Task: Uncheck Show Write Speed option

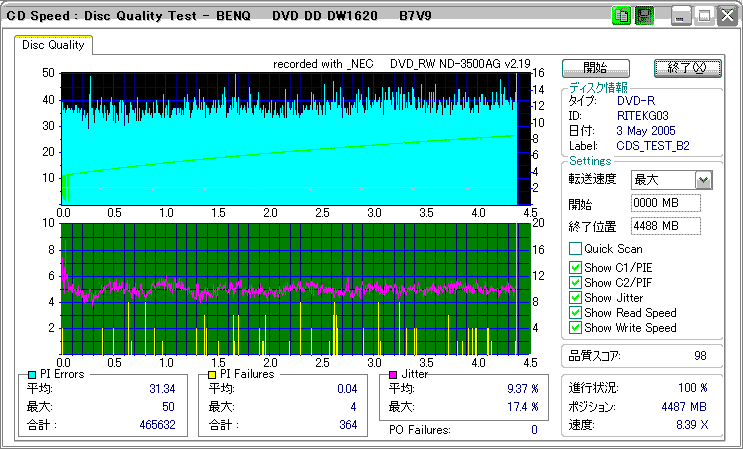Action: [x=575, y=328]
